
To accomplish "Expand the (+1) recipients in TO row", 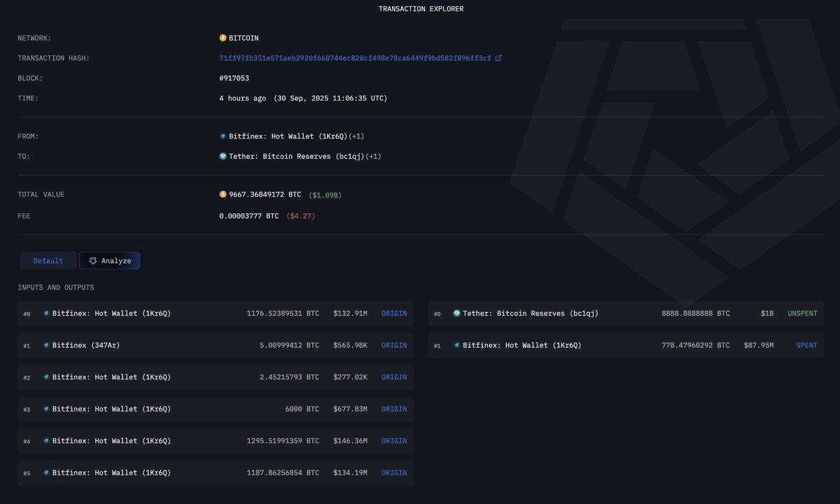I will tap(373, 156).
